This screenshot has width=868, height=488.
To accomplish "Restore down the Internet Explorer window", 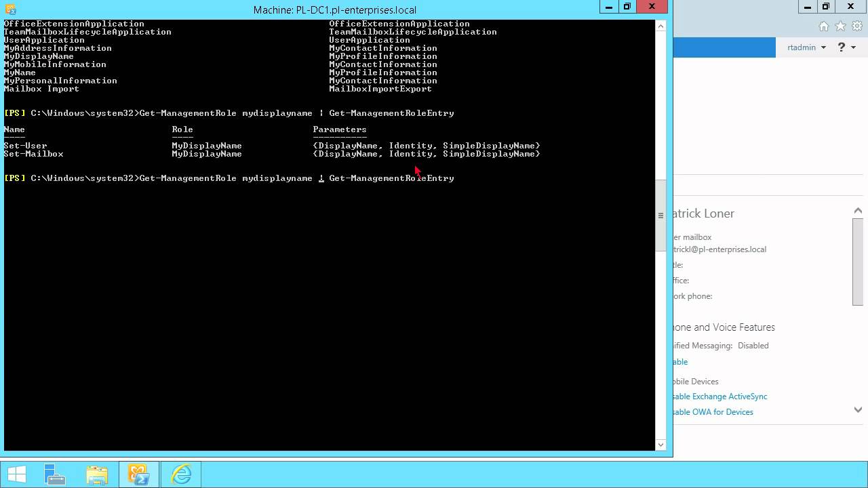I will pos(826,7).
